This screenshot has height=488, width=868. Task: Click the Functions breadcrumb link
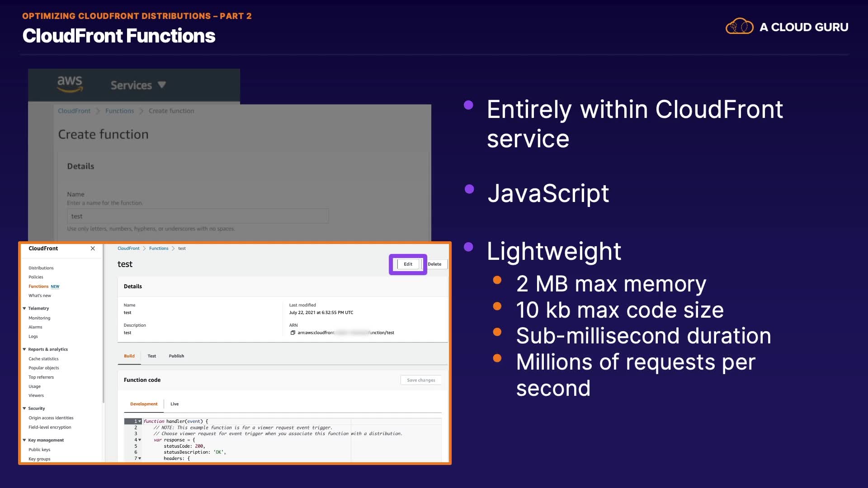159,249
